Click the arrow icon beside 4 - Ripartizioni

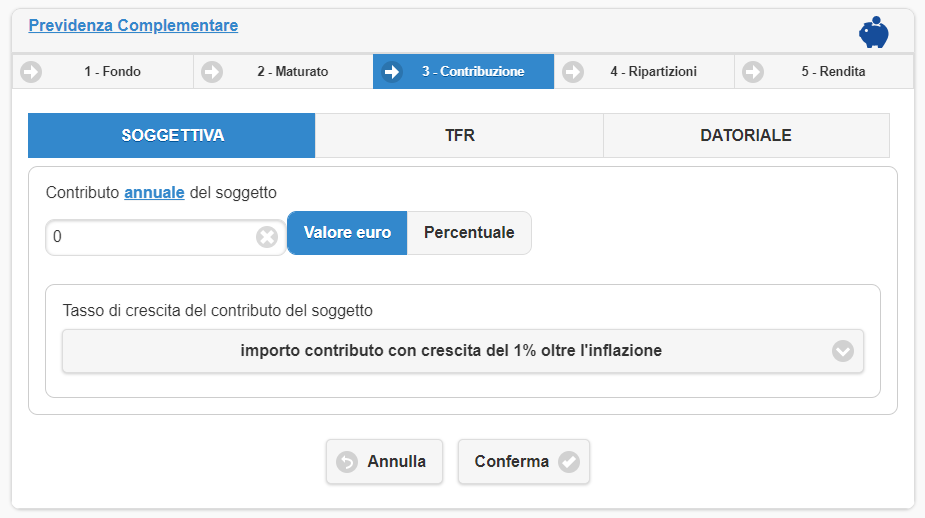[573, 72]
